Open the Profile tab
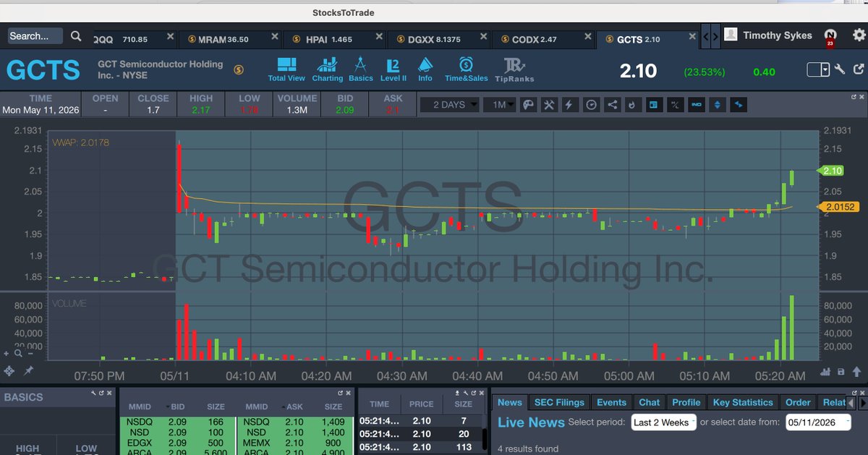This screenshot has height=455, width=868. point(686,402)
